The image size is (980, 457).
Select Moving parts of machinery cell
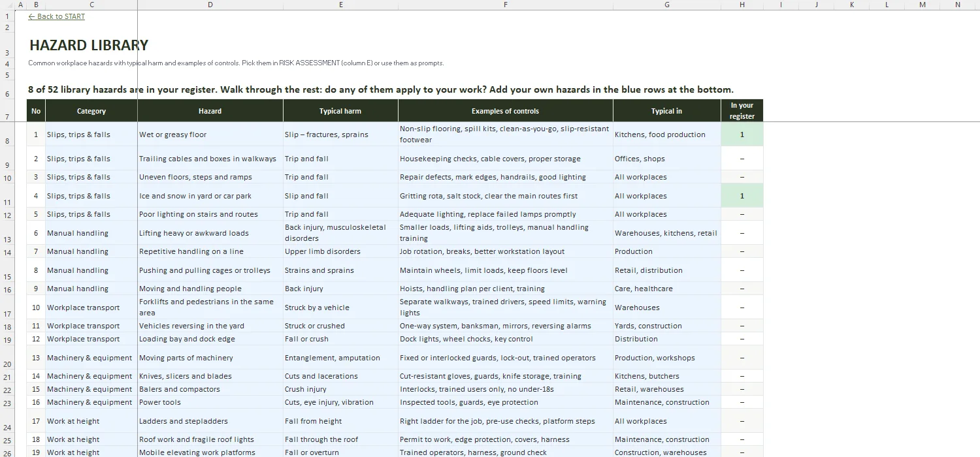tap(210, 358)
